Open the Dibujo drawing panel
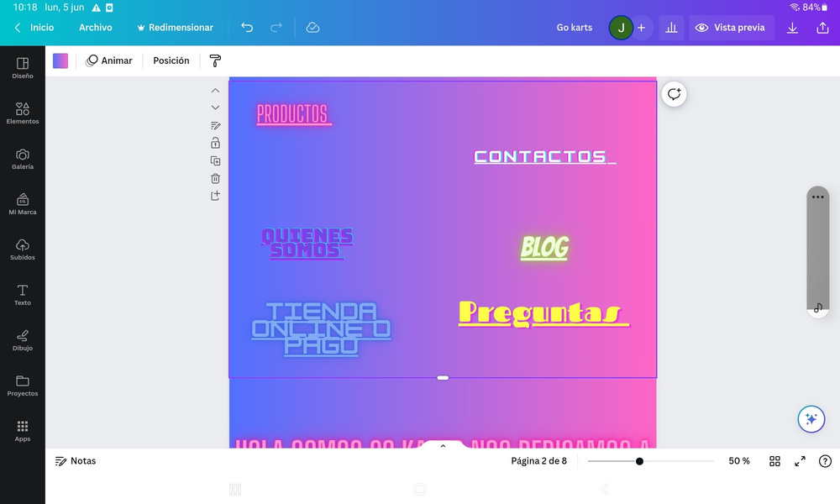840x504 pixels. coord(23,340)
